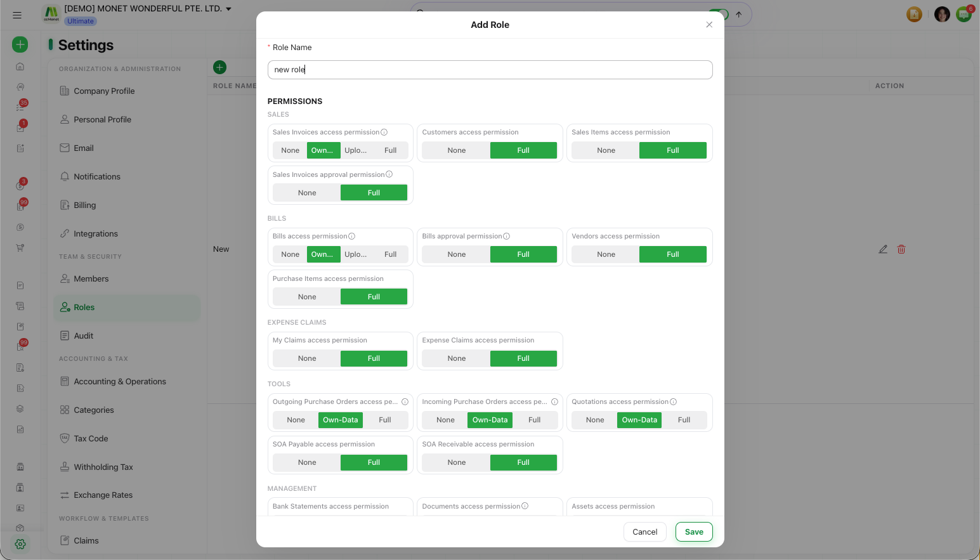The height and width of the screenshot is (560, 980).
Task: Open Exchange Rates settings
Action: pyautogui.click(x=127, y=495)
